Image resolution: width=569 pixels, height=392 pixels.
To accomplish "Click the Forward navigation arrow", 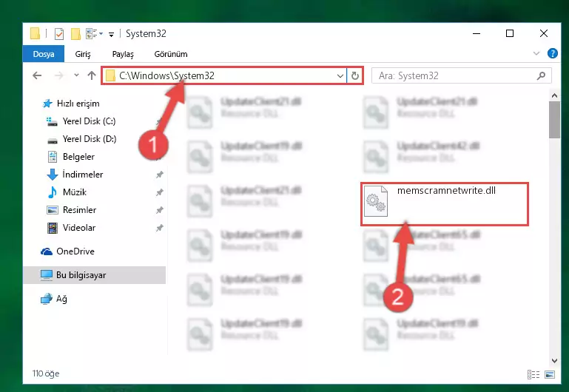I will [58, 75].
